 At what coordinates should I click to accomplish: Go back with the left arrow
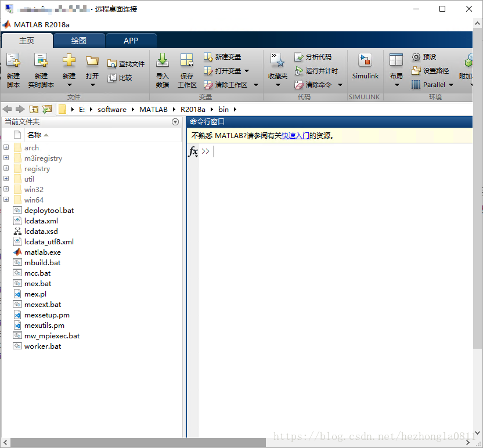tap(7, 109)
